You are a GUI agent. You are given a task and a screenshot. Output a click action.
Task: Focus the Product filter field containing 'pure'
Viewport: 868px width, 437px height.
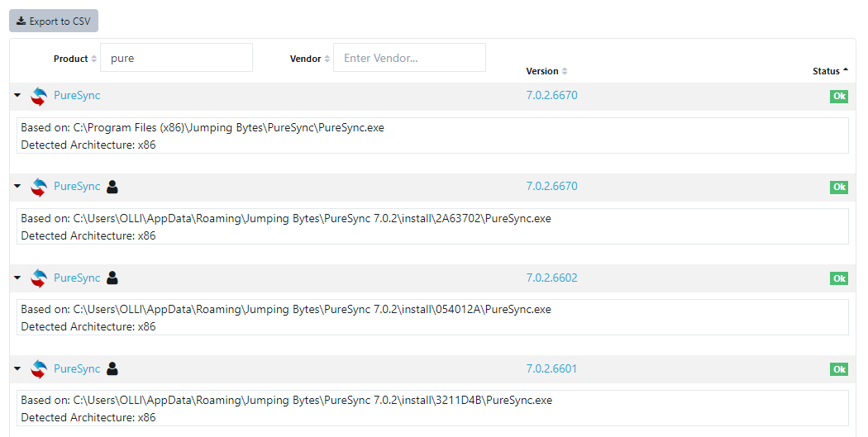tap(176, 58)
